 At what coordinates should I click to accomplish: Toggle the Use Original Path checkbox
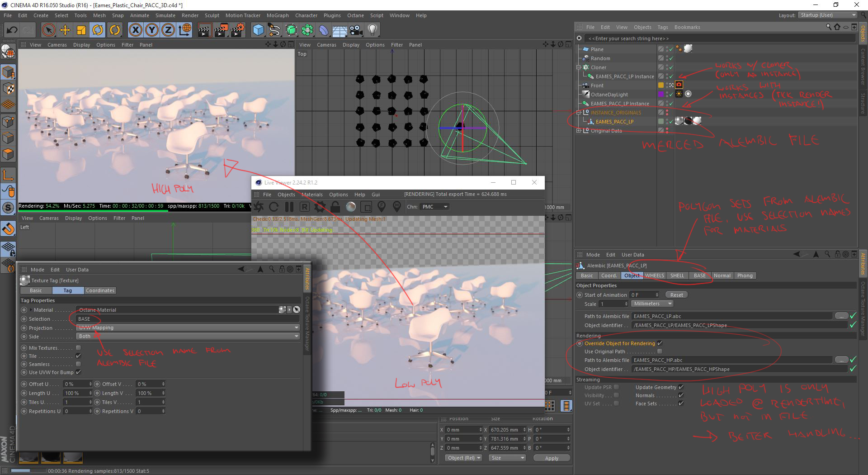660,351
